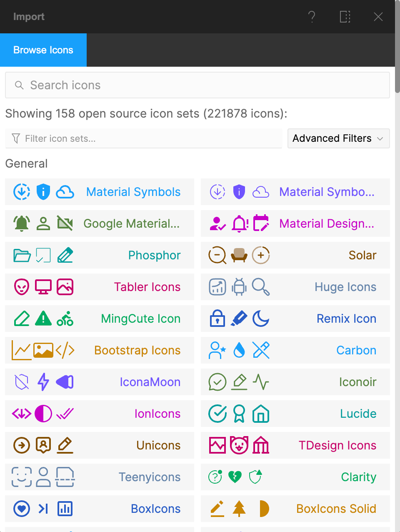This screenshot has width=400, height=532.
Task: Click the heart icon in BoxIcons previews
Action: coord(21,509)
